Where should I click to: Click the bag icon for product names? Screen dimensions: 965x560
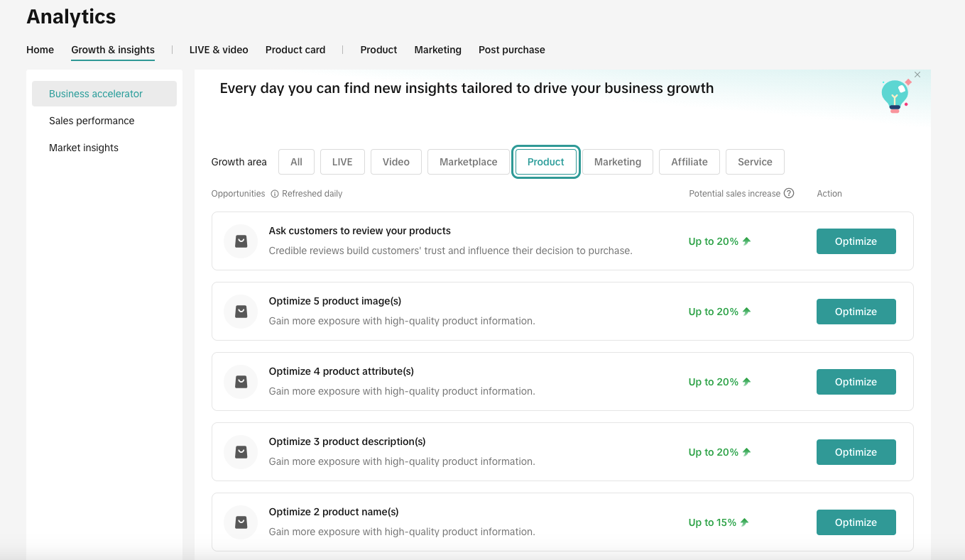pyautogui.click(x=241, y=522)
